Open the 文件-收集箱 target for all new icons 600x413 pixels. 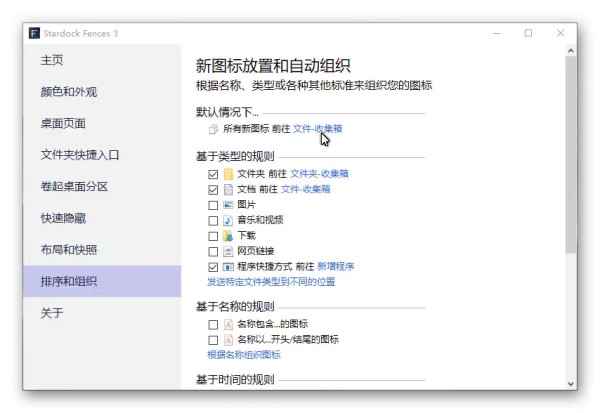[x=318, y=129]
